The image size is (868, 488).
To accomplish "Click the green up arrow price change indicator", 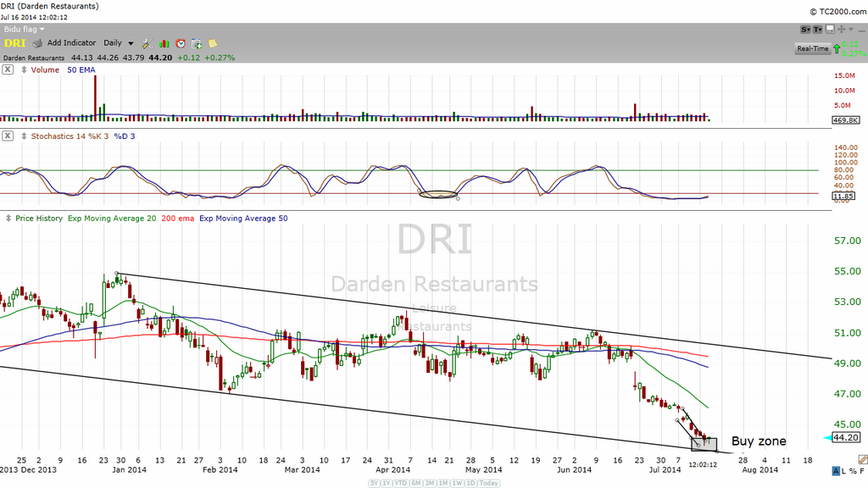I will [x=836, y=48].
